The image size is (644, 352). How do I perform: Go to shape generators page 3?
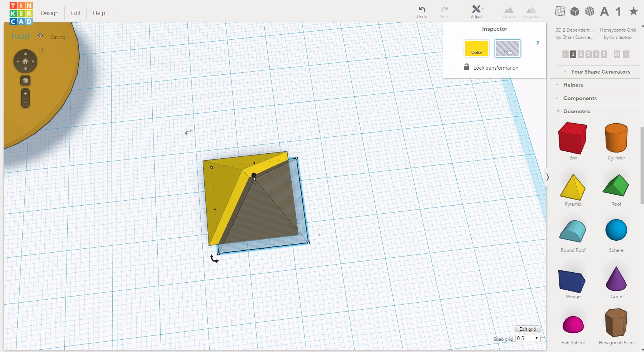tap(588, 54)
